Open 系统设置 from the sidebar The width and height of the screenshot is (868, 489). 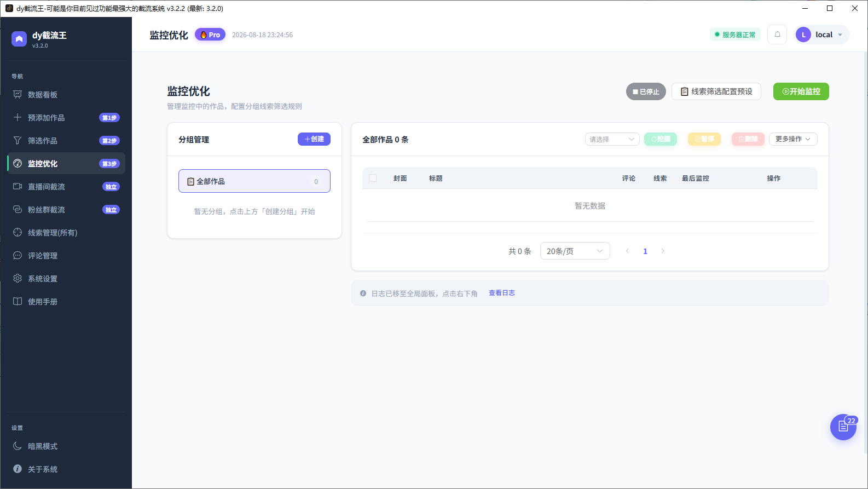point(66,279)
